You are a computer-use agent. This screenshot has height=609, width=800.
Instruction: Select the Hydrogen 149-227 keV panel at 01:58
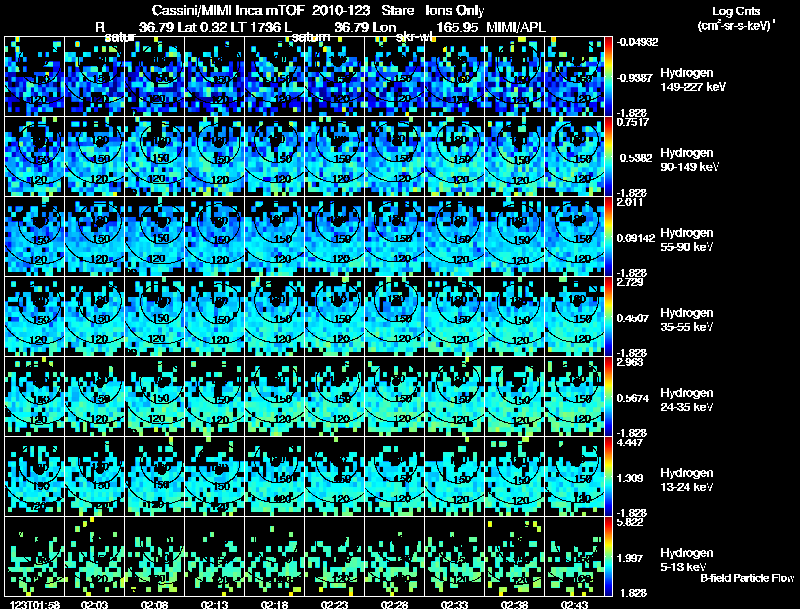[34, 76]
